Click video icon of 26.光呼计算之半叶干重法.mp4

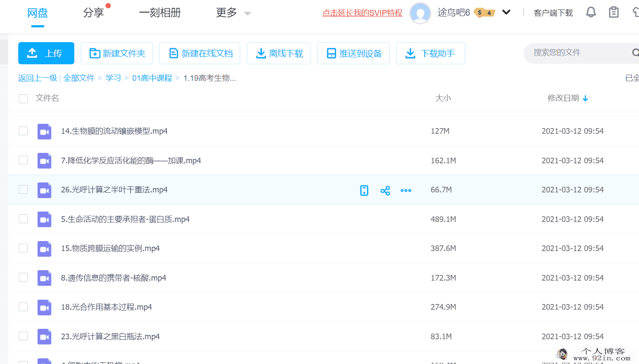tap(44, 190)
